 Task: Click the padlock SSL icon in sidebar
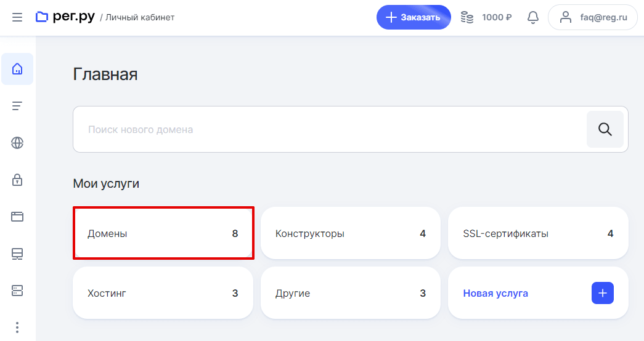coord(17,180)
